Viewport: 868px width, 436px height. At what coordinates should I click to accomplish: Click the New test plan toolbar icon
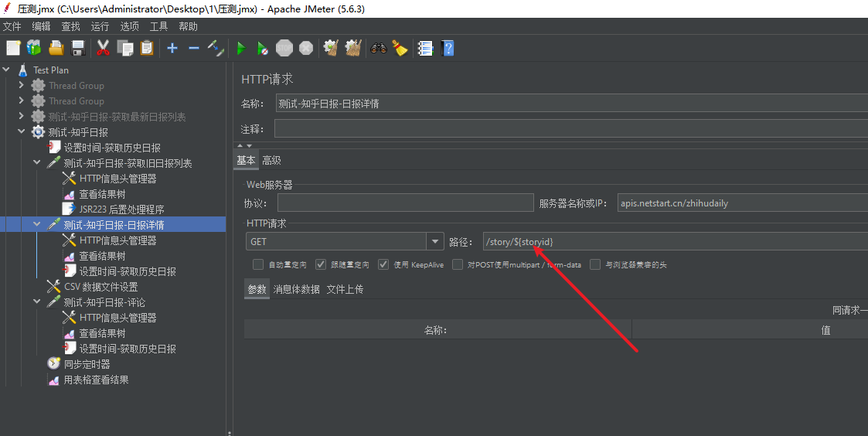(13, 48)
